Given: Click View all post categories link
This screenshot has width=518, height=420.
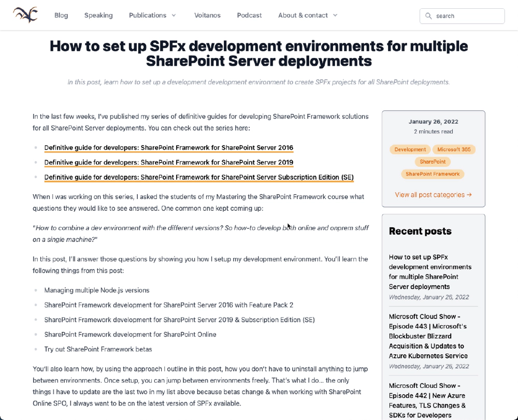Looking at the screenshot, I should pos(434,195).
